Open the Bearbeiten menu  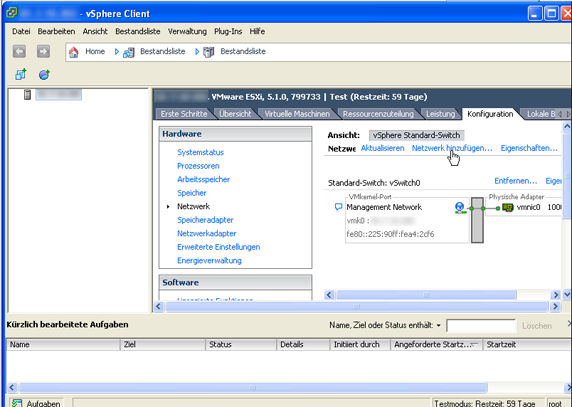(56, 31)
